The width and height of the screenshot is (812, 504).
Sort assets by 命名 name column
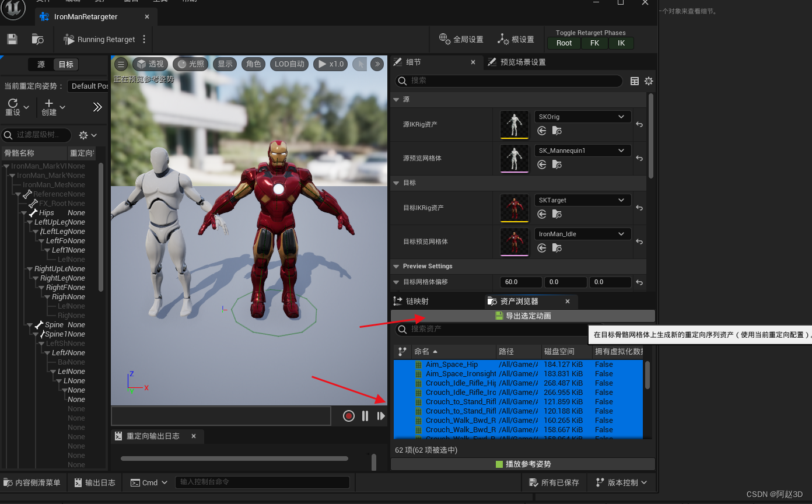pyautogui.click(x=454, y=351)
